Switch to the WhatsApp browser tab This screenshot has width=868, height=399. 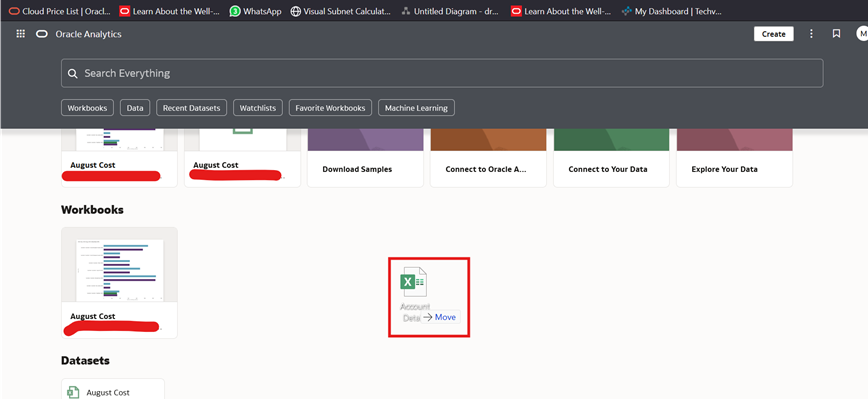[x=255, y=11]
